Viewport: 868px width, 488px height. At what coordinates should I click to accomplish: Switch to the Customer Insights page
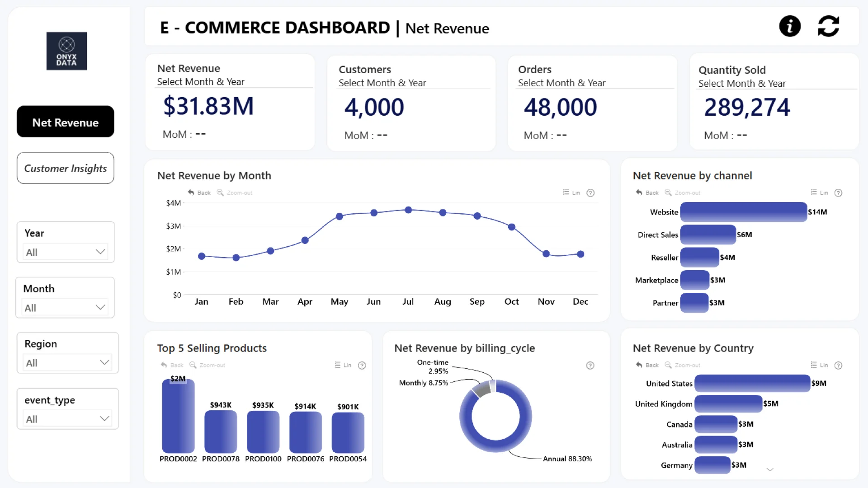pyautogui.click(x=66, y=168)
